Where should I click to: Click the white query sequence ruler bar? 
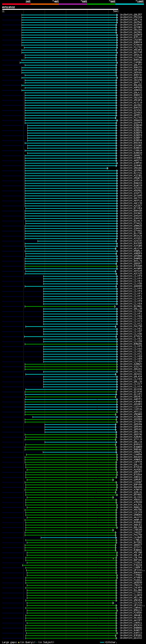tap(60, 10)
